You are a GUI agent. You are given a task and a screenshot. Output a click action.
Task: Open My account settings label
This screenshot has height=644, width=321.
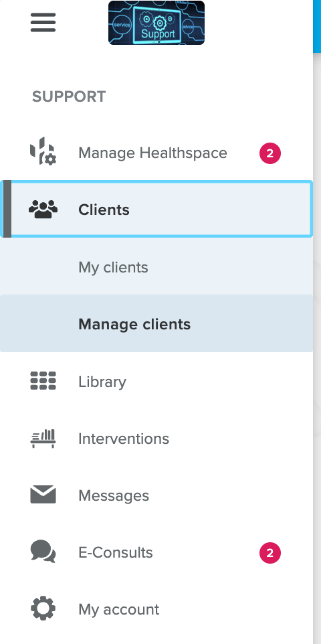tap(118, 610)
